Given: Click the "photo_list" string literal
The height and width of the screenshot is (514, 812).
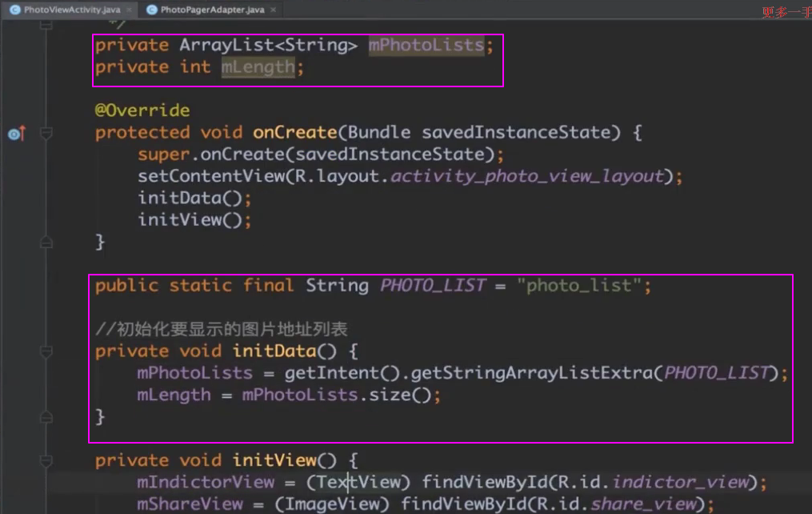Looking at the screenshot, I should click(579, 286).
